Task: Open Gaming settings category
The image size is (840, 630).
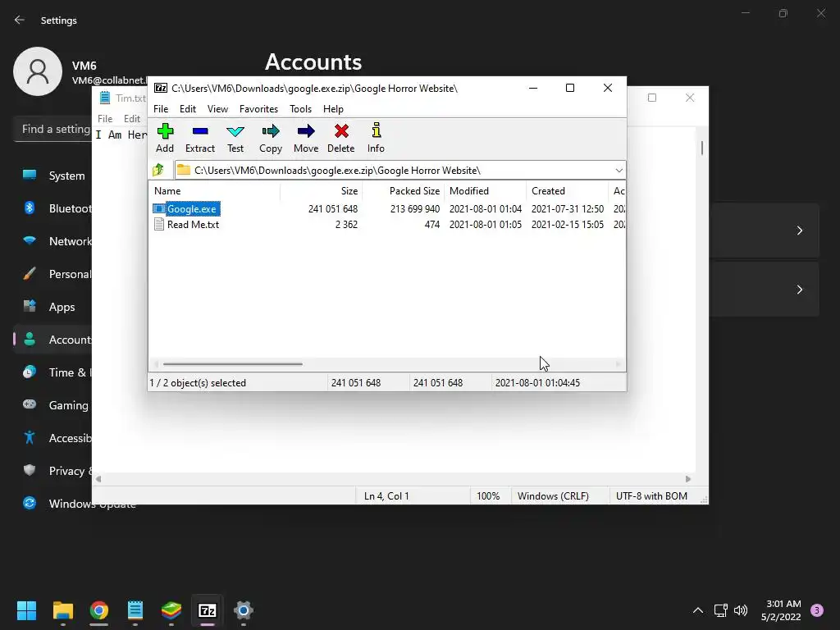Action: [x=54, y=405]
